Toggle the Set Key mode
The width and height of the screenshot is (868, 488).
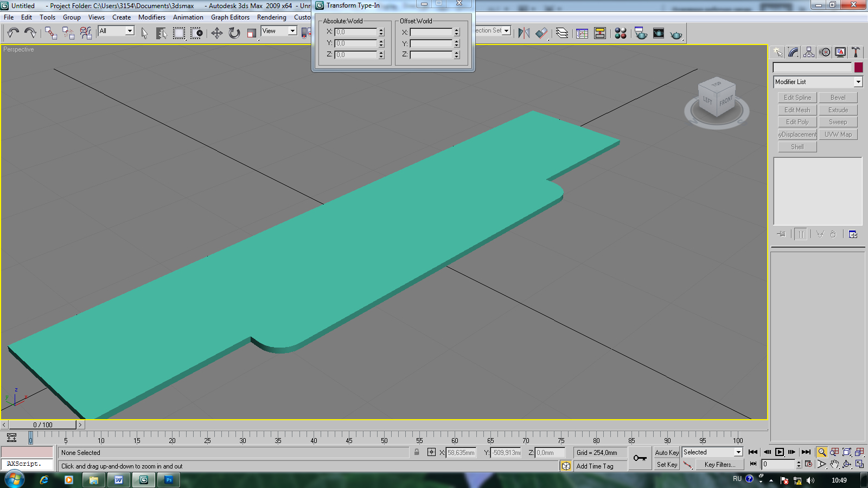point(667,465)
